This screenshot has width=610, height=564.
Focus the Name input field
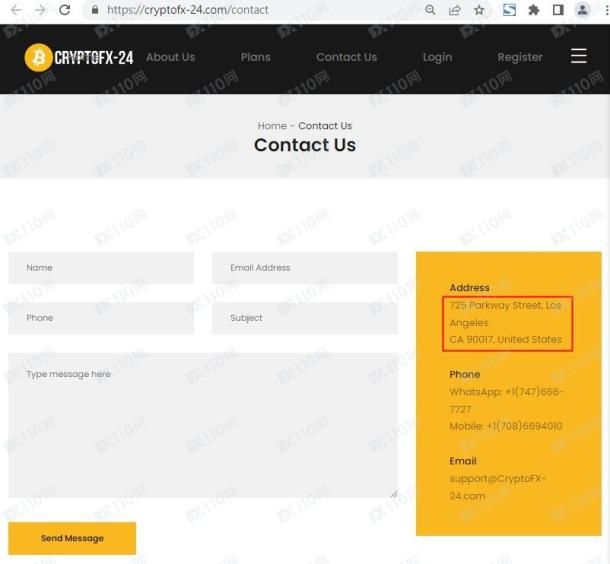[x=101, y=268]
